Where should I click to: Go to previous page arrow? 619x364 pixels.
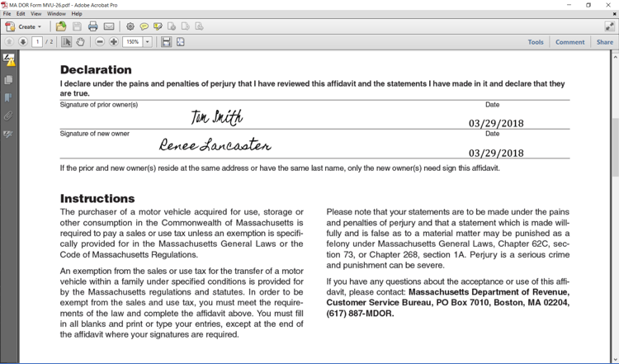9,41
